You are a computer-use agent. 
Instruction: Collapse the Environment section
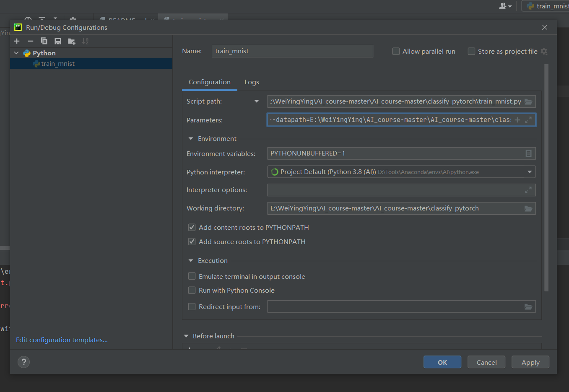[x=191, y=139]
